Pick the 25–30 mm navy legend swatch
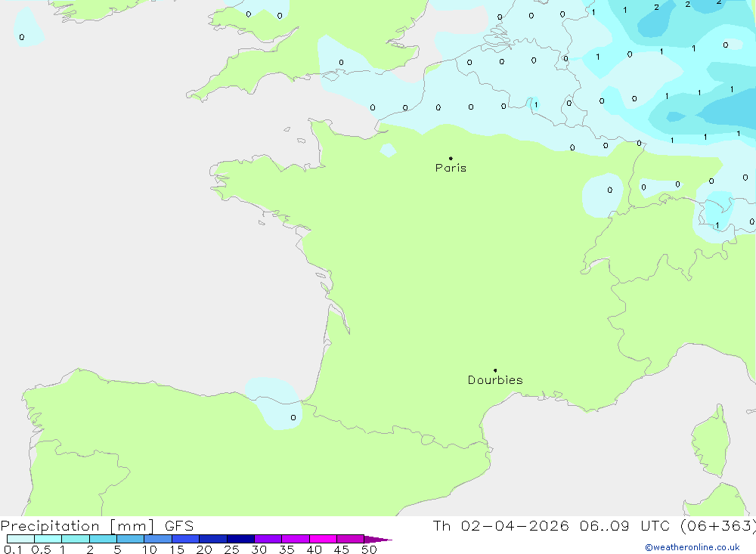 [x=240, y=539]
